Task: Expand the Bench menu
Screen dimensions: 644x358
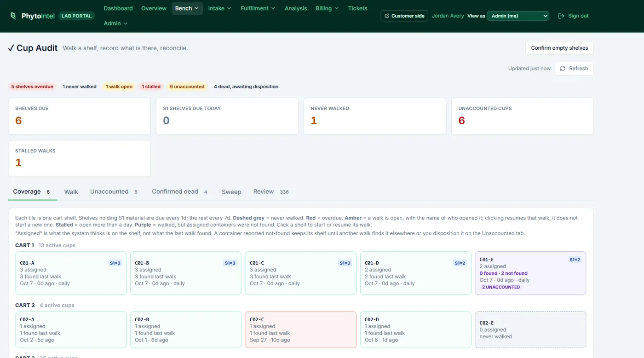Action: [187, 8]
